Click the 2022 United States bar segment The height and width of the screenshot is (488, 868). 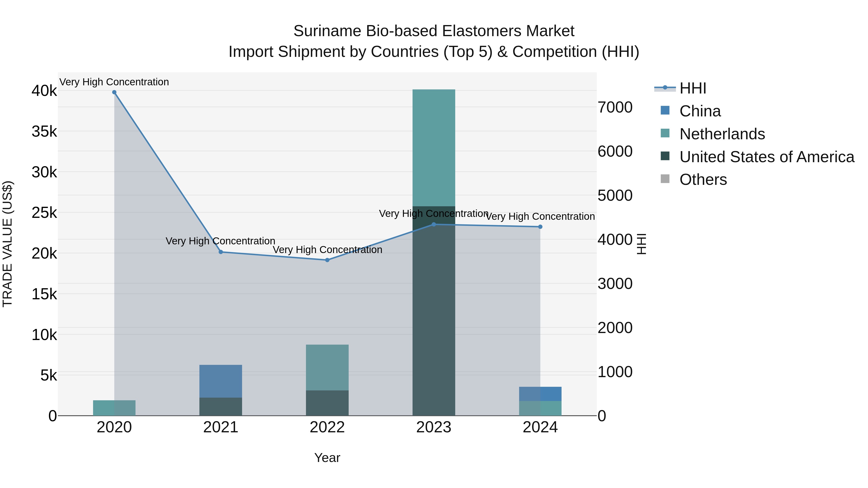[x=327, y=403]
